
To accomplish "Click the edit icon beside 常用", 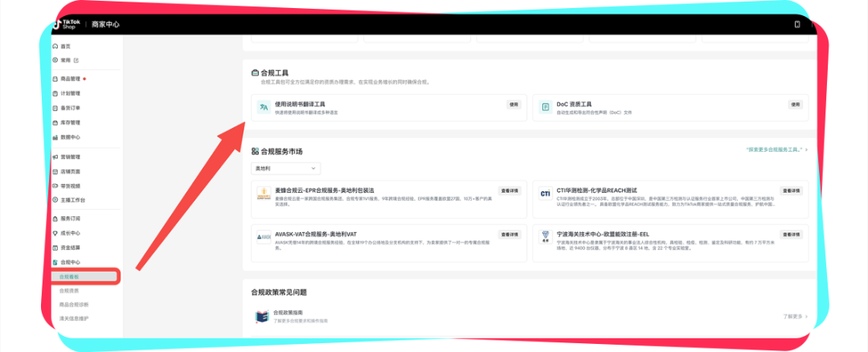I will coord(76,59).
